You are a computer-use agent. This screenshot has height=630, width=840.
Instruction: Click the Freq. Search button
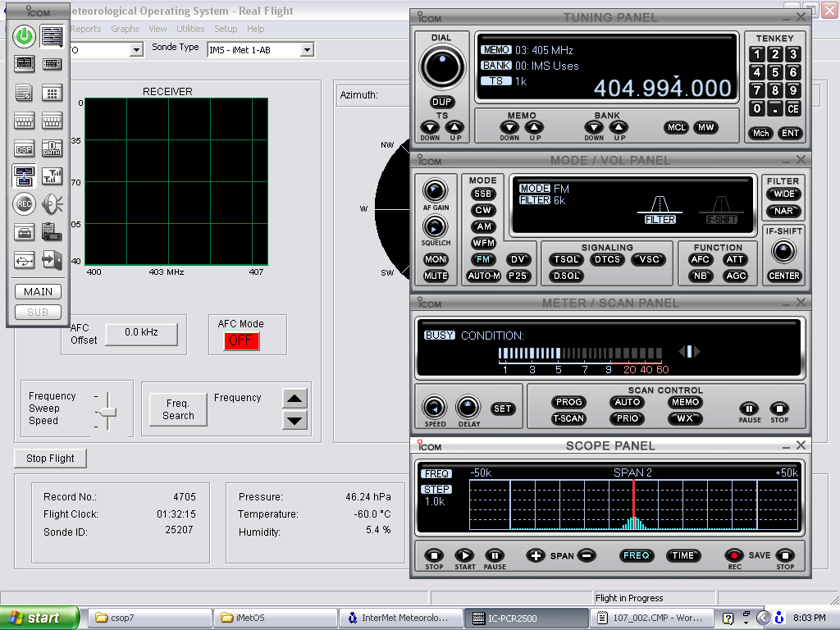[x=178, y=410]
